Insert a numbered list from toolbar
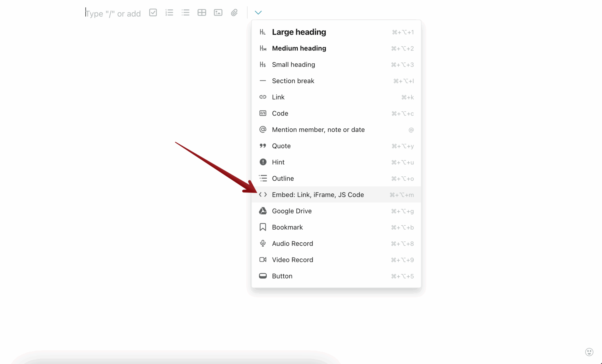This screenshot has height=364, width=602. pyautogui.click(x=169, y=12)
